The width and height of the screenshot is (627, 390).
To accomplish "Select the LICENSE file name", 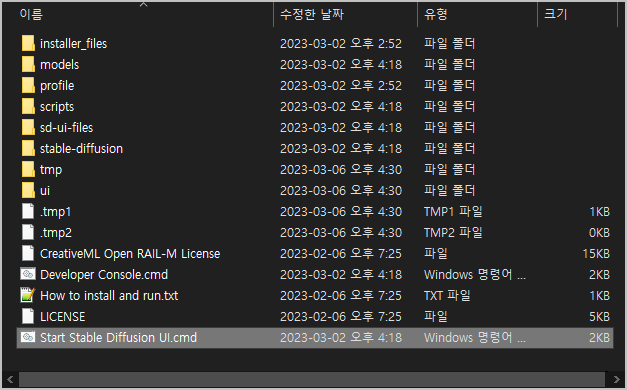I will [x=62, y=316].
